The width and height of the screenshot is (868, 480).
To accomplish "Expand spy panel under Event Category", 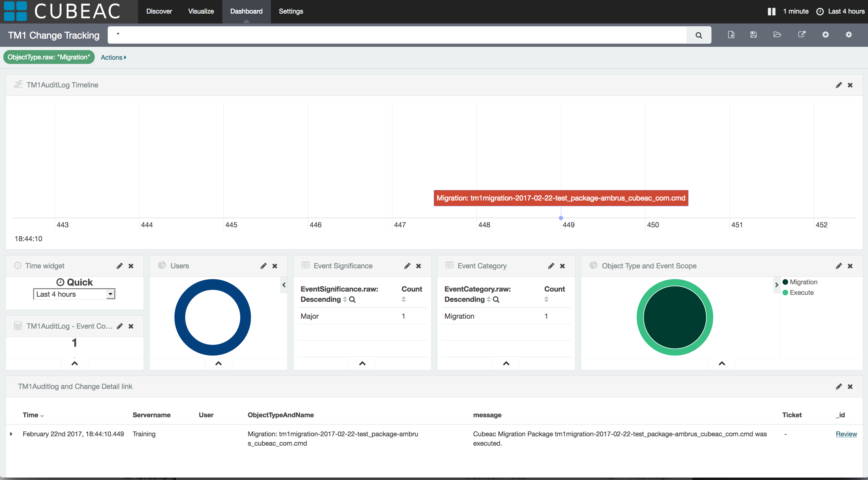I will point(506,363).
